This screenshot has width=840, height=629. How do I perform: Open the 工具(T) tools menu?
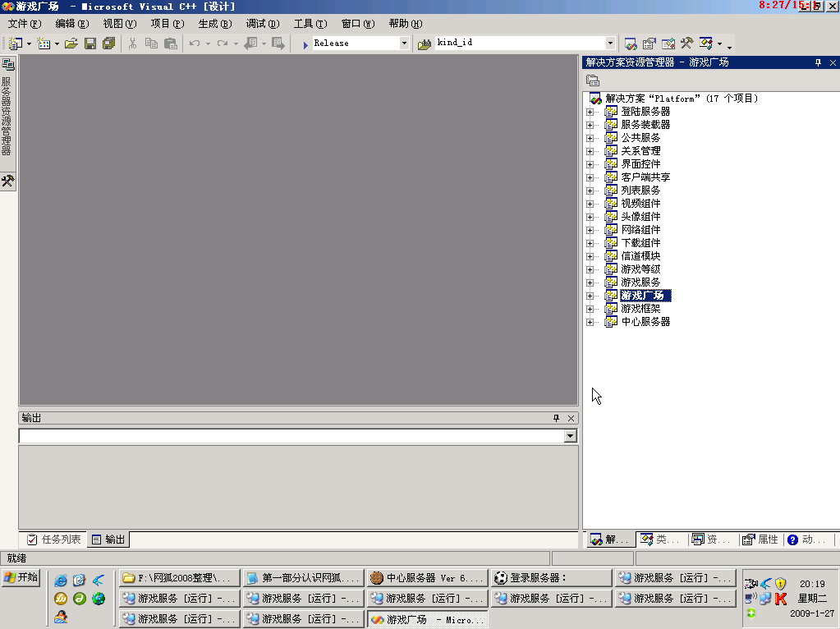tap(310, 24)
